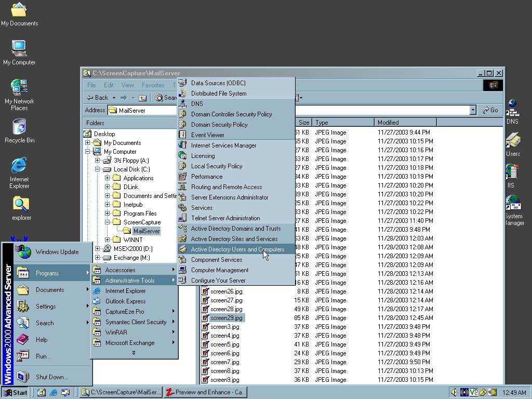532x399 pixels.
Task: Expand the MSEX2000 (D:) drive node
Action: pyautogui.click(x=97, y=249)
